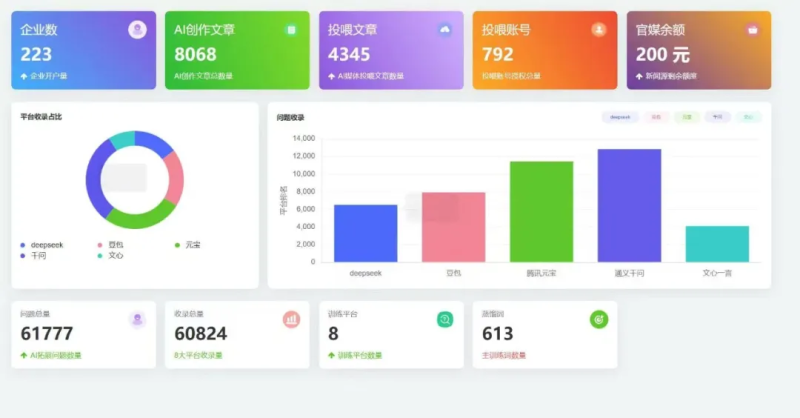Click the account icon on 投喂账号 card
Viewport: 800px width, 418px height.
(x=599, y=30)
